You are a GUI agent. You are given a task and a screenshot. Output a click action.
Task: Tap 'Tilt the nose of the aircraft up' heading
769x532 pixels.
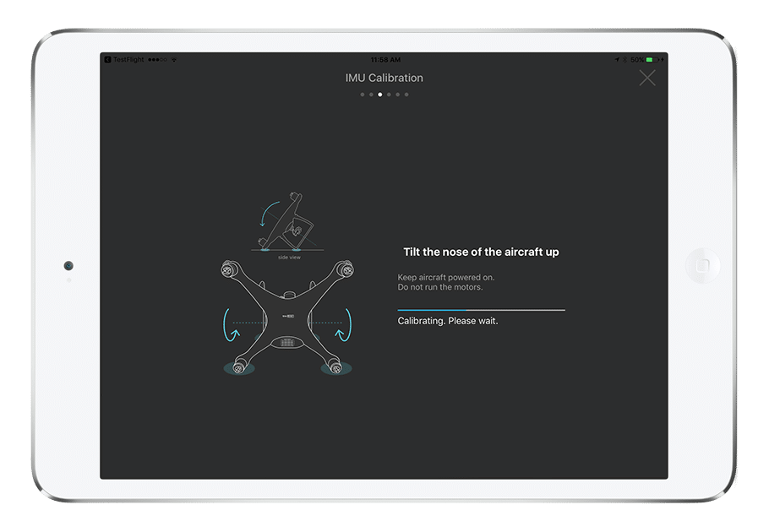click(481, 252)
